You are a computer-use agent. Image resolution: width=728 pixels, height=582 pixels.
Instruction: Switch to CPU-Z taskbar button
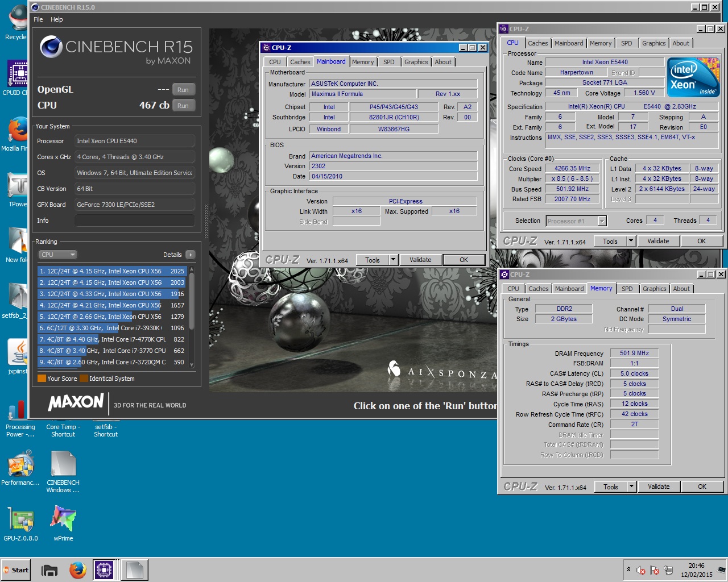tap(105, 570)
